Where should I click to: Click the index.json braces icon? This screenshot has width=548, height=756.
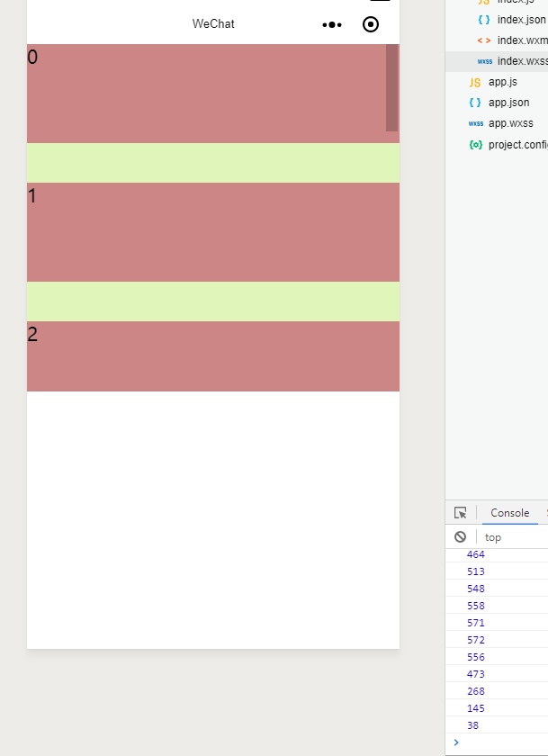point(484,20)
